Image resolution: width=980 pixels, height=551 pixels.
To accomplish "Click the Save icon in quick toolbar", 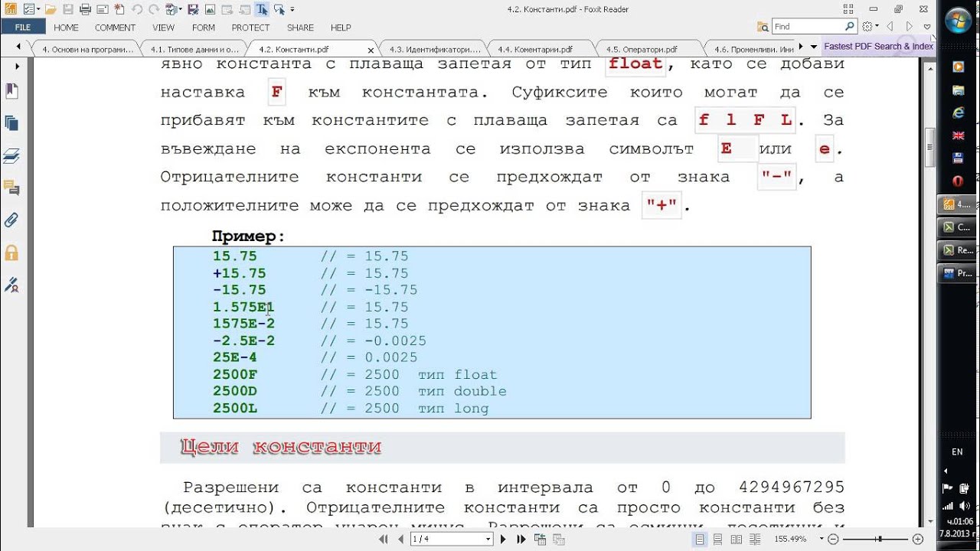I will pyautogui.click(x=68, y=10).
